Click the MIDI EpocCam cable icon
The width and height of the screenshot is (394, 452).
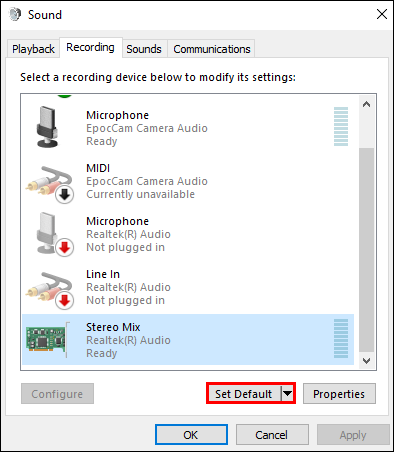tap(50, 184)
